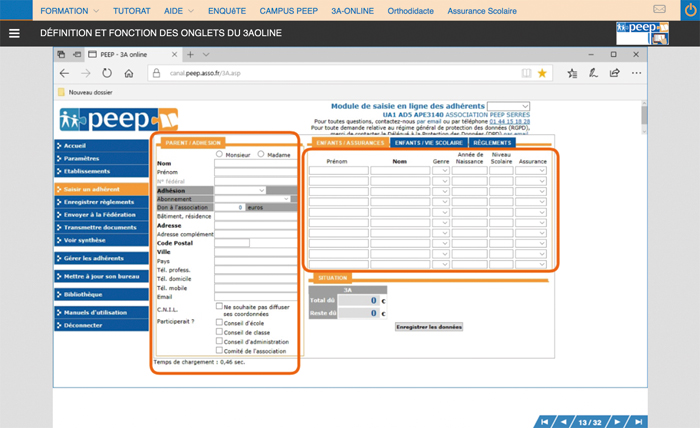This screenshot has width=700, height=428.
Task: Jump to the last slide
Action: click(639, 420)
